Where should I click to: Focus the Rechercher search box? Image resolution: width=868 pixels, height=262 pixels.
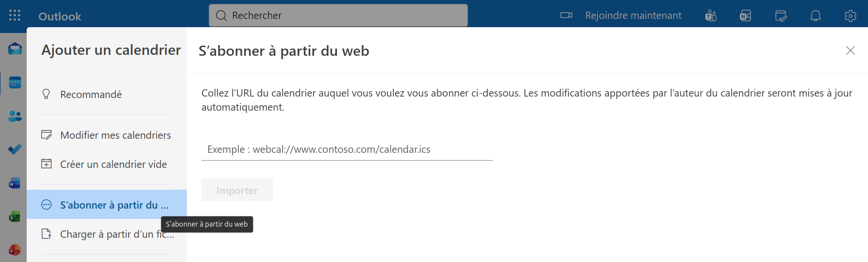click(338, 16)
